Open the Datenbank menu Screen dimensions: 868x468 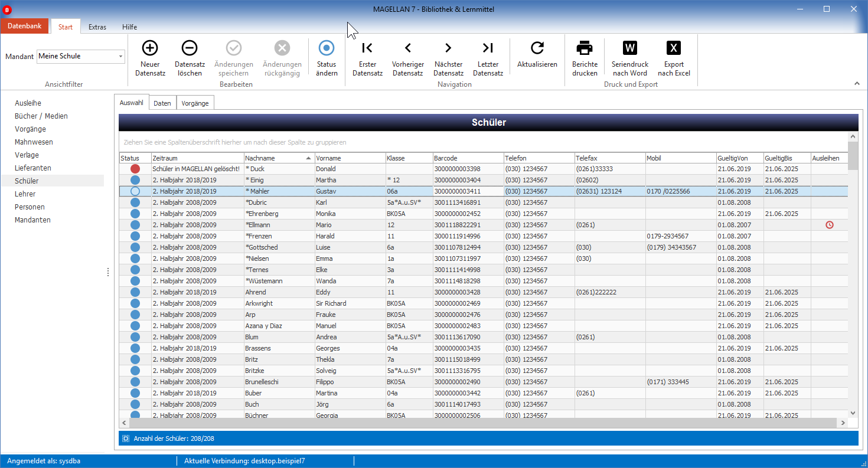coord(25,27)
